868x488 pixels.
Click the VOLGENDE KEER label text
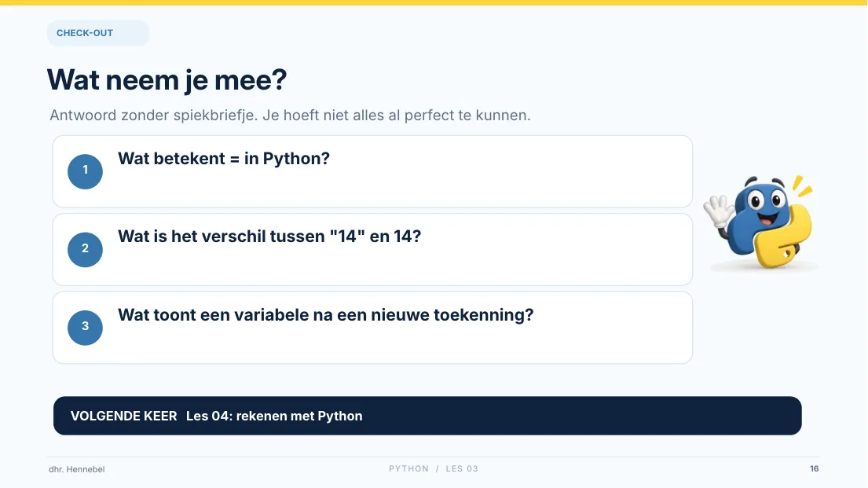click(x=123, y=416)
